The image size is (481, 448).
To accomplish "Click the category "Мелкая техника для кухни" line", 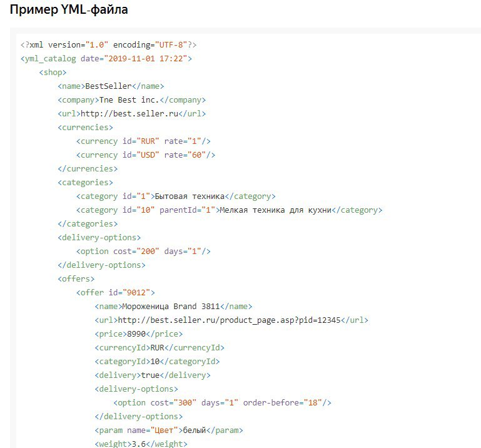I will 229,210.
